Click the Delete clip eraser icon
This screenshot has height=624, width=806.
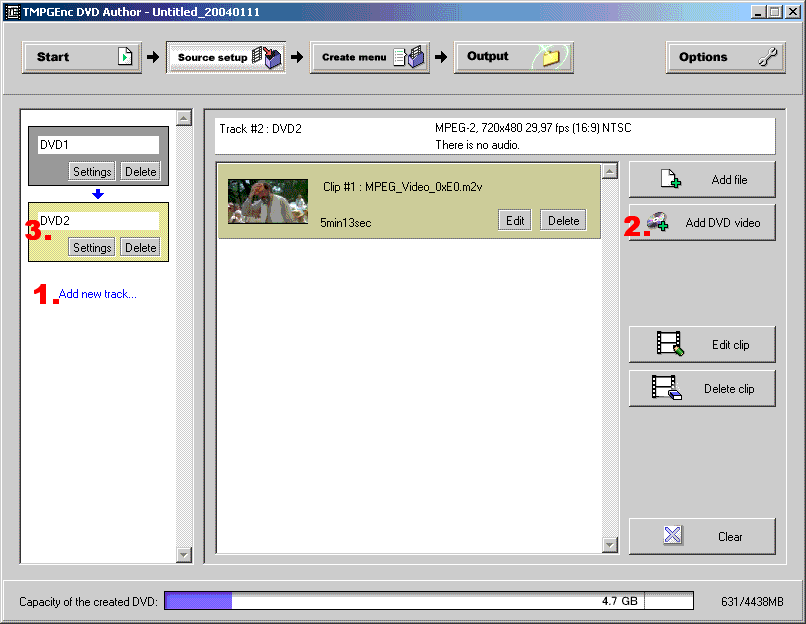[x=667, y=387]
